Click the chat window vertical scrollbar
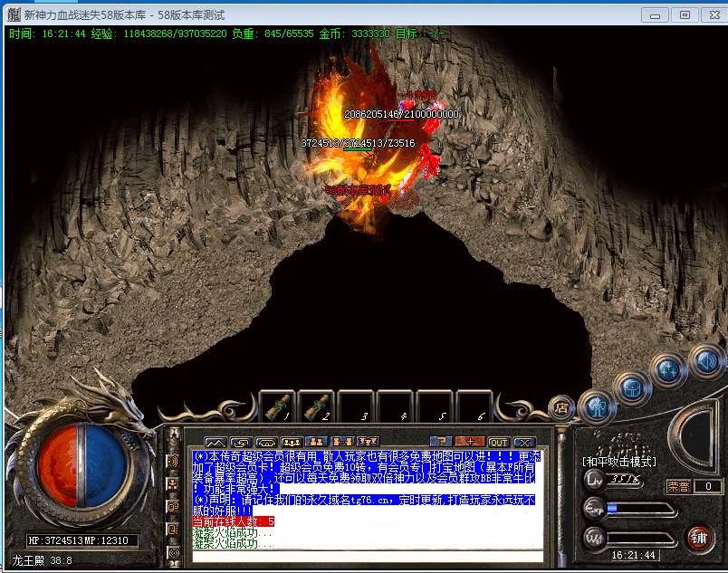Screen dimensions: 728x573 560,497
